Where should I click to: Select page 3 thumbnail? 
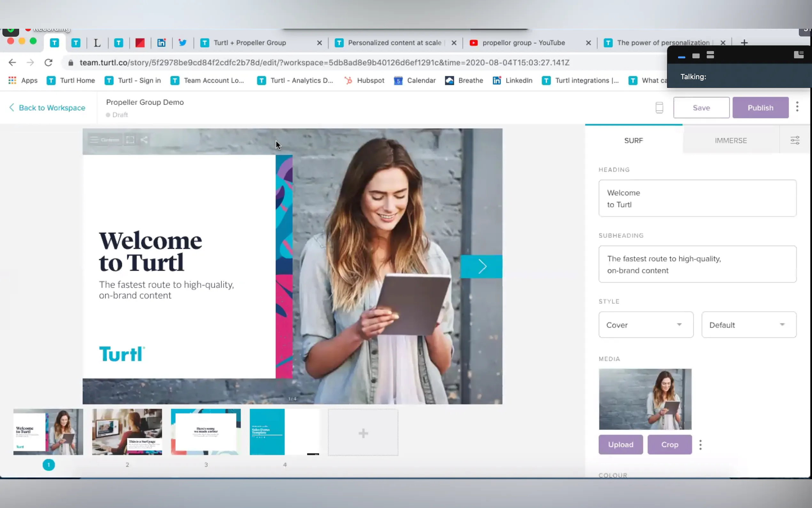[x=206, y=432]
